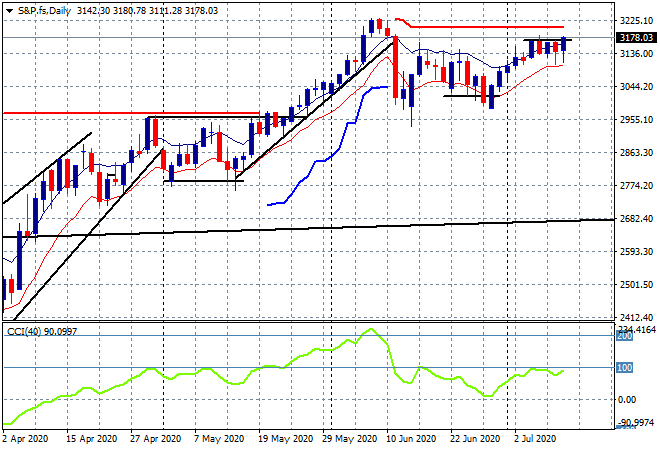
Task: Click the 29 May 2020 date label
Action: tap(350, 439)
